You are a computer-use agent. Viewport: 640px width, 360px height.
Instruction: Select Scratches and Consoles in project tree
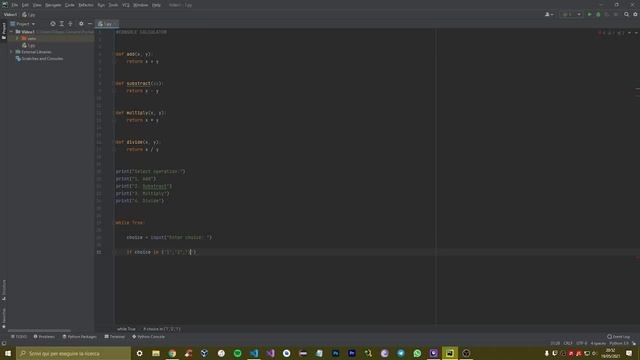coord(39,58)
